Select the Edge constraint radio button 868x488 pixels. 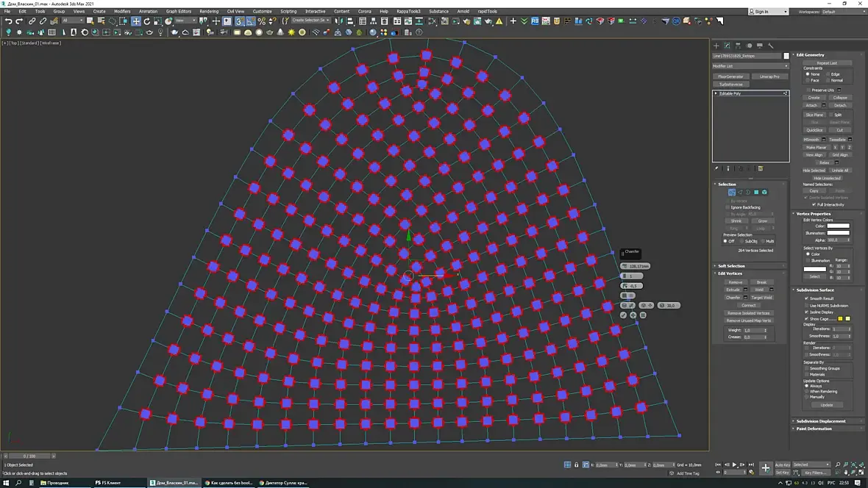pyautogui.click(x=828, y=74)
